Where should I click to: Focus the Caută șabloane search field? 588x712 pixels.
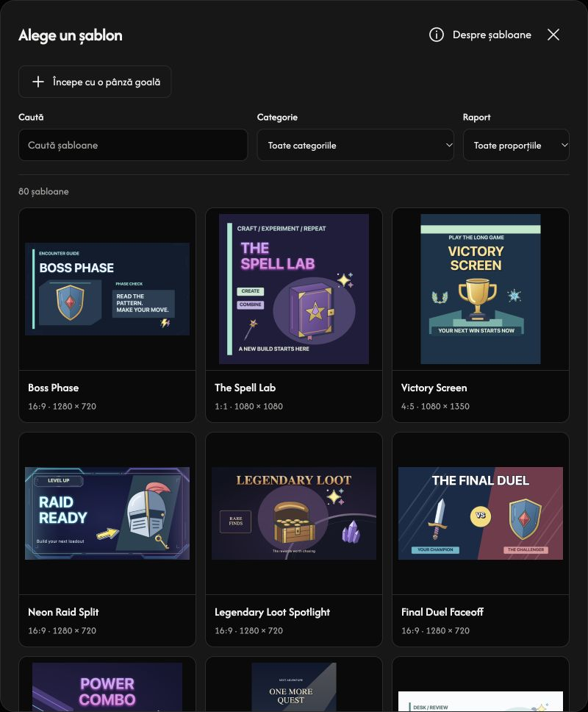[x=133, y=146]
